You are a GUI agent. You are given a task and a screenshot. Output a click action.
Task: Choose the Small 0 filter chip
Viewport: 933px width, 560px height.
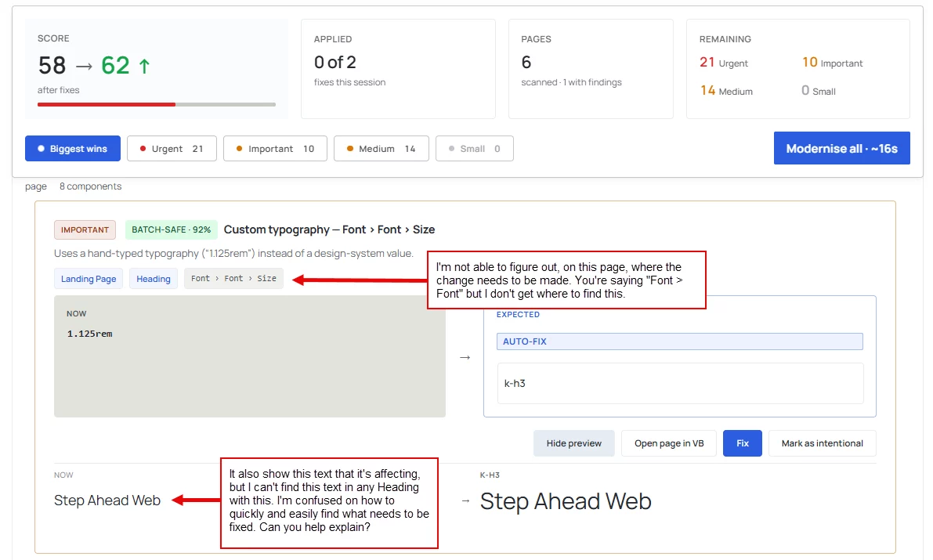[x=474, y=149]
